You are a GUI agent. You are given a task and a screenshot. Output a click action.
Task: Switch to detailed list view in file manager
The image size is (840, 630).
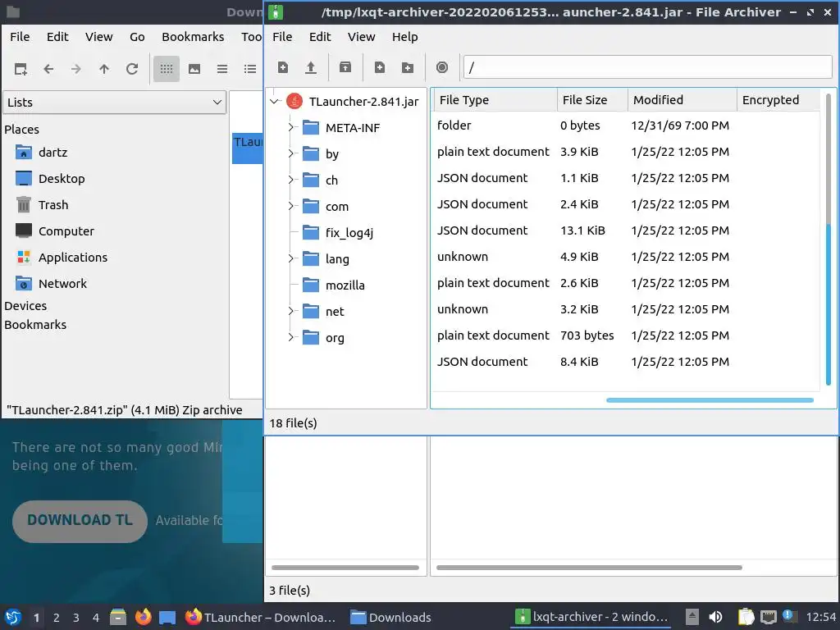250,69
